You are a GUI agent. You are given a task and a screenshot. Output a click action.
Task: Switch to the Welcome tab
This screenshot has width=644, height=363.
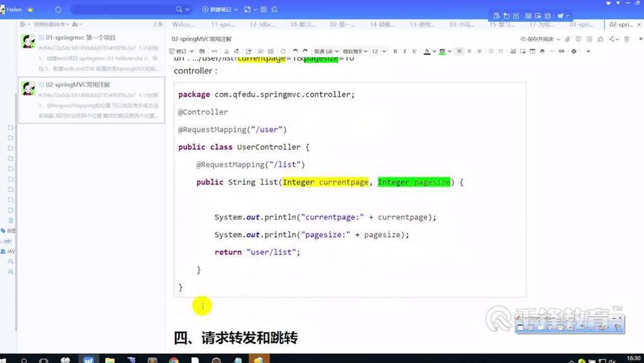click(182, 24)
